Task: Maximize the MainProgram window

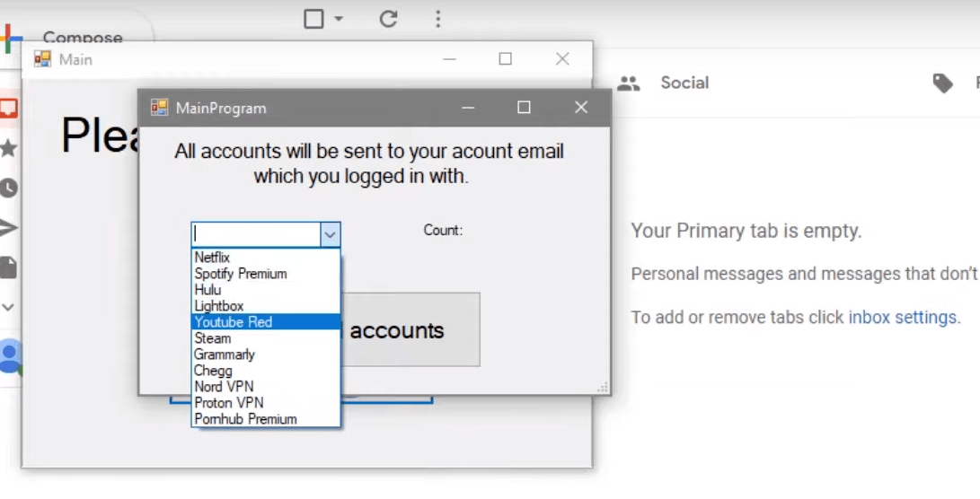Action: coord(524,108)
